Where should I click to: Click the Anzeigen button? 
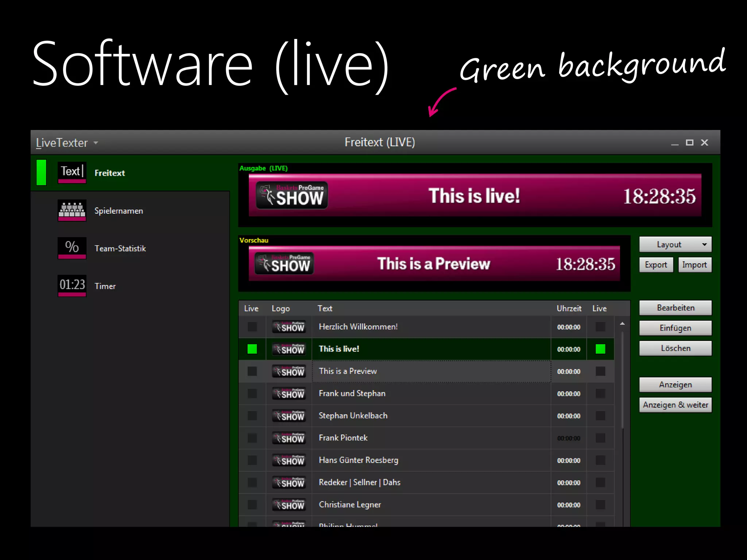pyautogui.click(x=675, y=385)
